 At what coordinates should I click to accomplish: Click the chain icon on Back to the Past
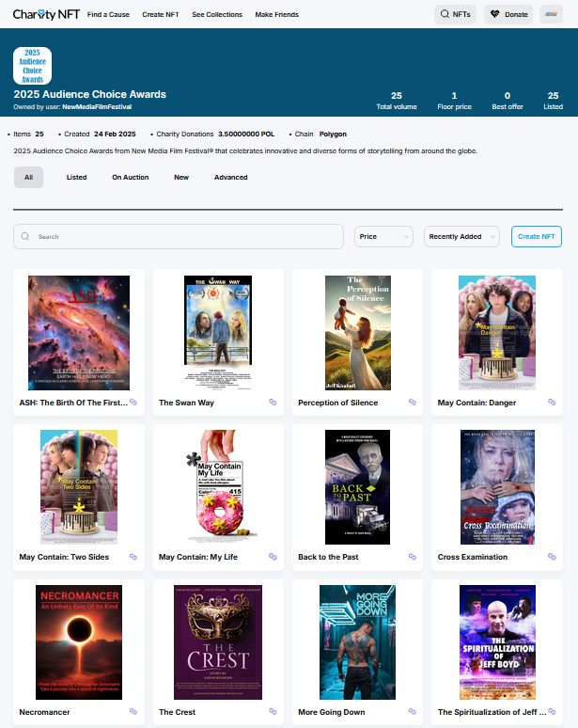click(413, 557)
